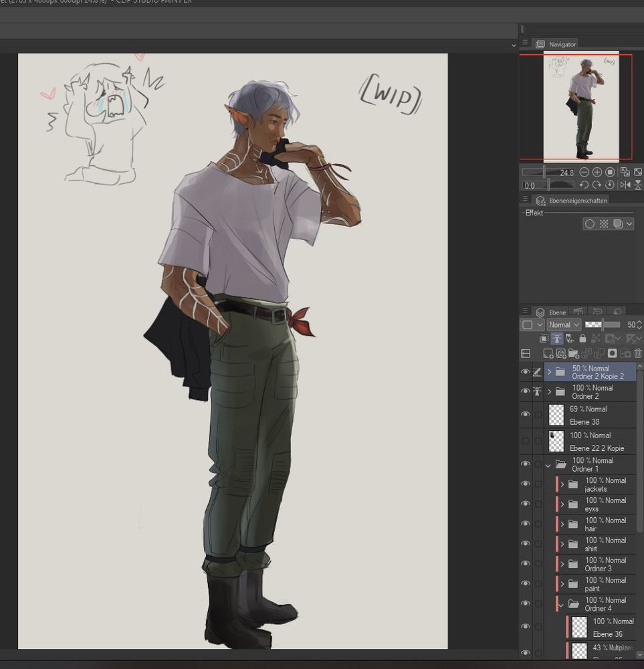Open the Navigator panel menu
This screenshot has width=644, height=669.
[526, 43]
